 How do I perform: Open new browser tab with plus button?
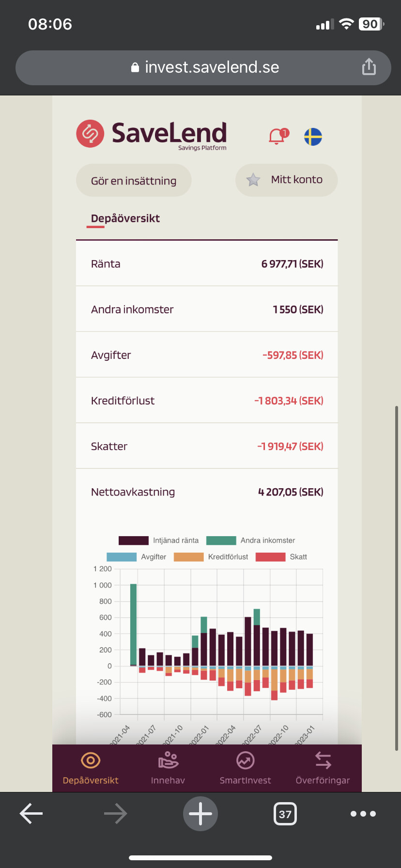(200, 814)
